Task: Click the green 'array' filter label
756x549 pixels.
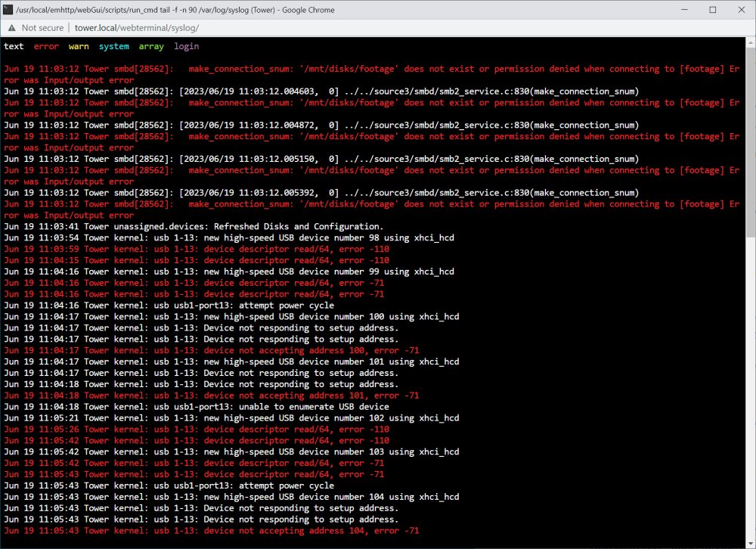Action: [151, 46]
